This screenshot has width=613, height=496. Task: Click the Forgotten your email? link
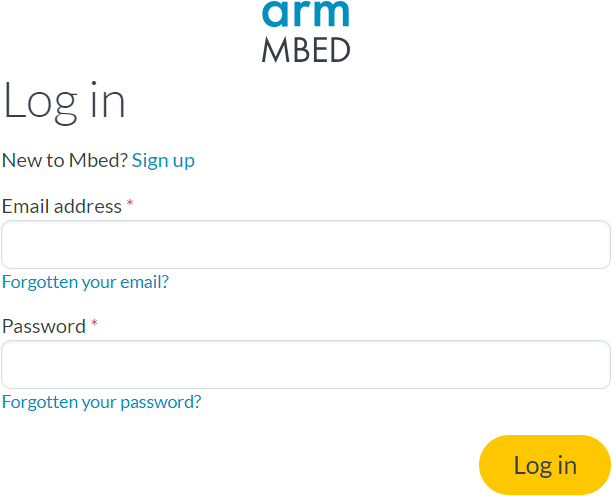pos(85,282)
